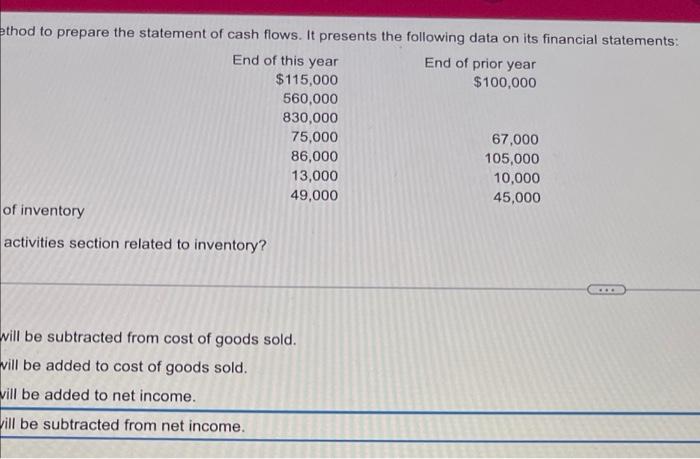Viewport: 700px width, 459px height.
Task: Click the $100,000 value in prior year column
Action: pos(505,82)
